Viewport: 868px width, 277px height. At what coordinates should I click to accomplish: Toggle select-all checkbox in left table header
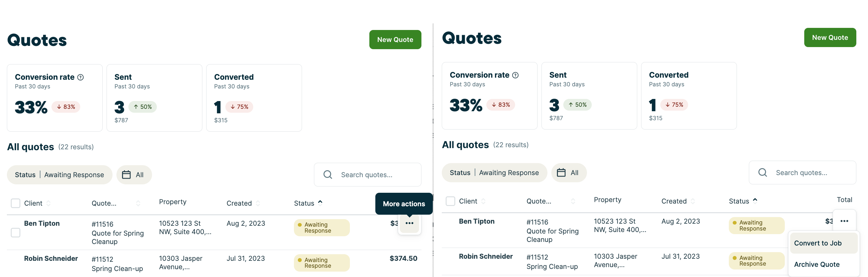pyautogui.click(x=16, y=204)
